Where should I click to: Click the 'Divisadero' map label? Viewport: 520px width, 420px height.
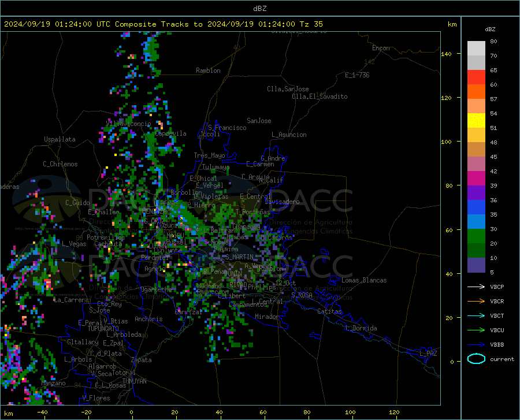282,202
